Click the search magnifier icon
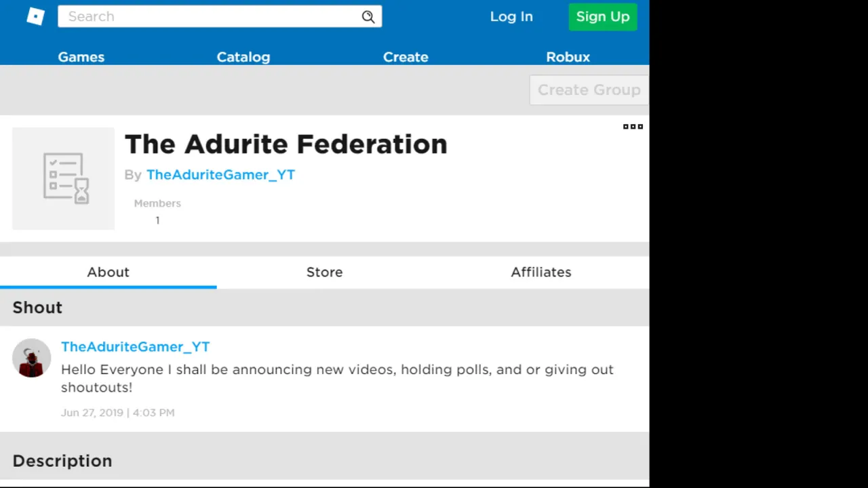 click(x=368, y=17)
